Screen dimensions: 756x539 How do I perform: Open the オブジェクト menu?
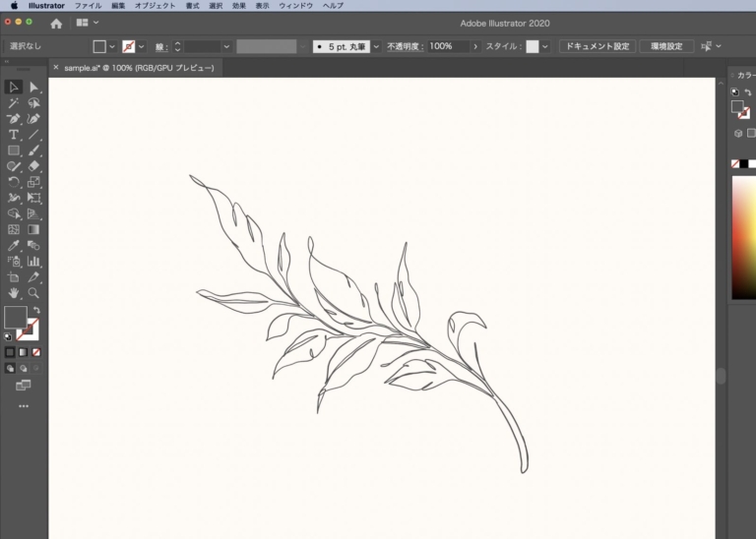pyautogui.click(x=155, y=6)
